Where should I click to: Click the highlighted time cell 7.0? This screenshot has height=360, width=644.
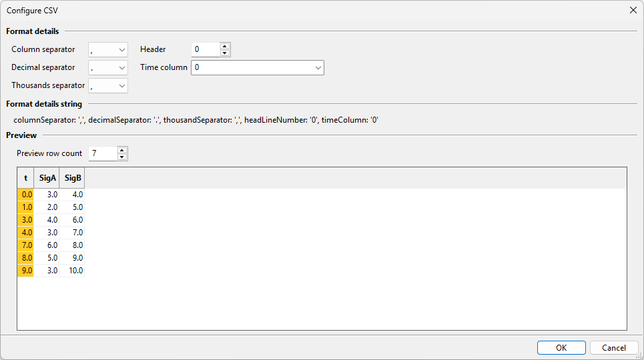tap(25, 245)
